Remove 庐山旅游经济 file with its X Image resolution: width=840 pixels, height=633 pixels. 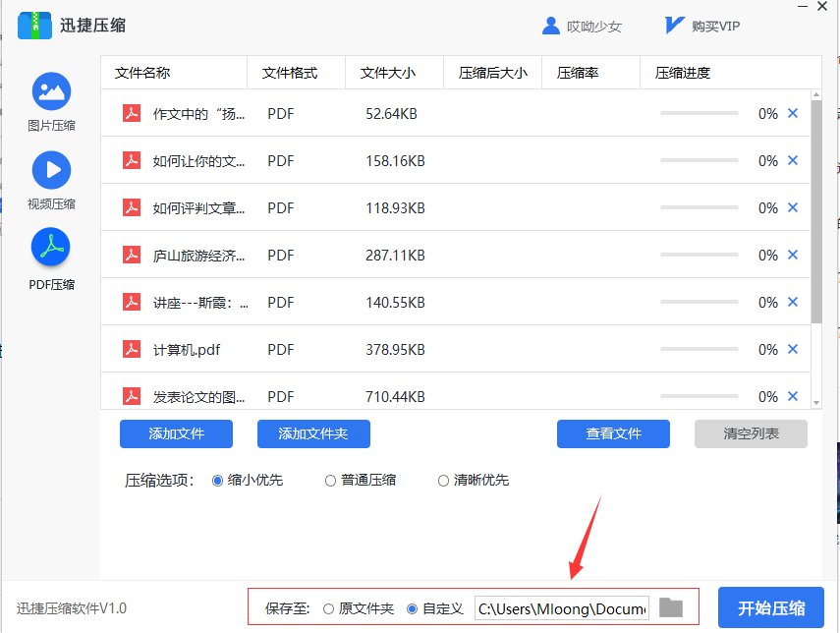(793, 255)
